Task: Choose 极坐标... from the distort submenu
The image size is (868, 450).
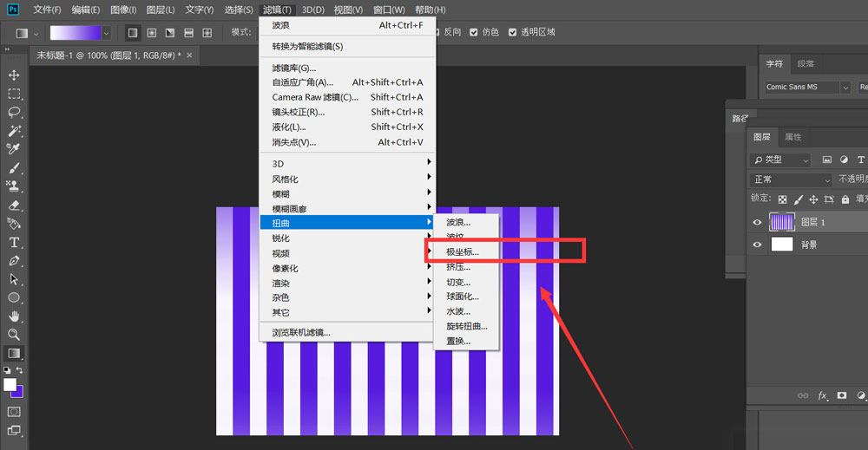Action: coord(463,251)
